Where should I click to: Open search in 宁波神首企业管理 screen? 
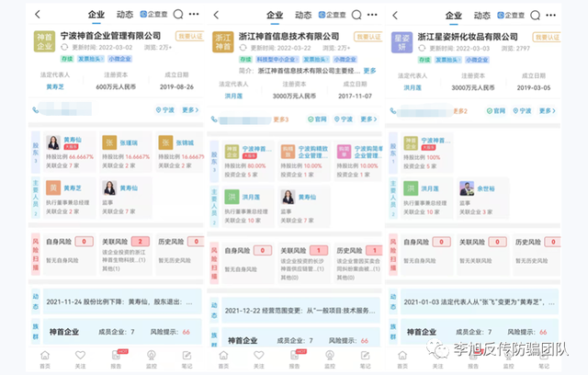[x=178, y=15]
